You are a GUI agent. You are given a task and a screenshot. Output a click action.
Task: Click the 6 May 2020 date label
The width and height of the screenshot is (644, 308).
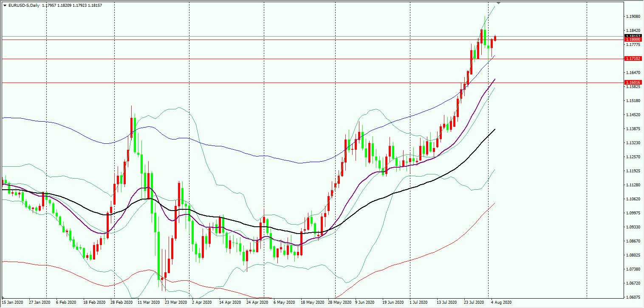[x=284, y=302]
